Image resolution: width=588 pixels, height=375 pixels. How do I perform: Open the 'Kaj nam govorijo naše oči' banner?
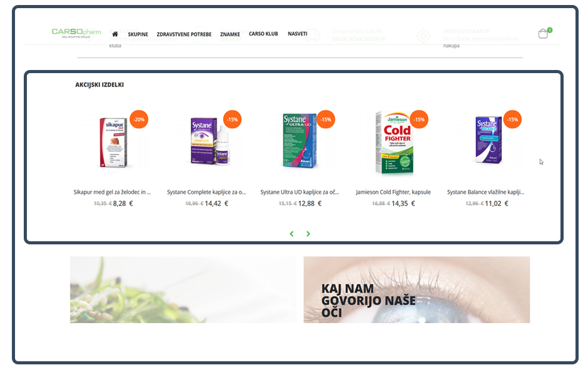(x=417, y=289)
